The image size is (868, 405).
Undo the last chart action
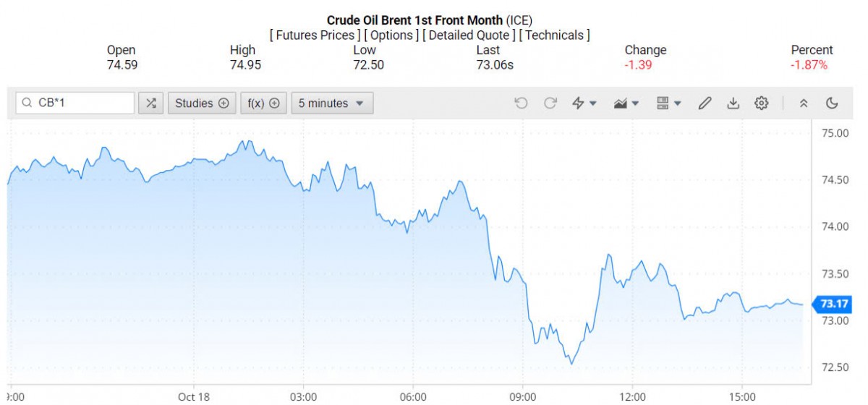(x=521, y=103)
